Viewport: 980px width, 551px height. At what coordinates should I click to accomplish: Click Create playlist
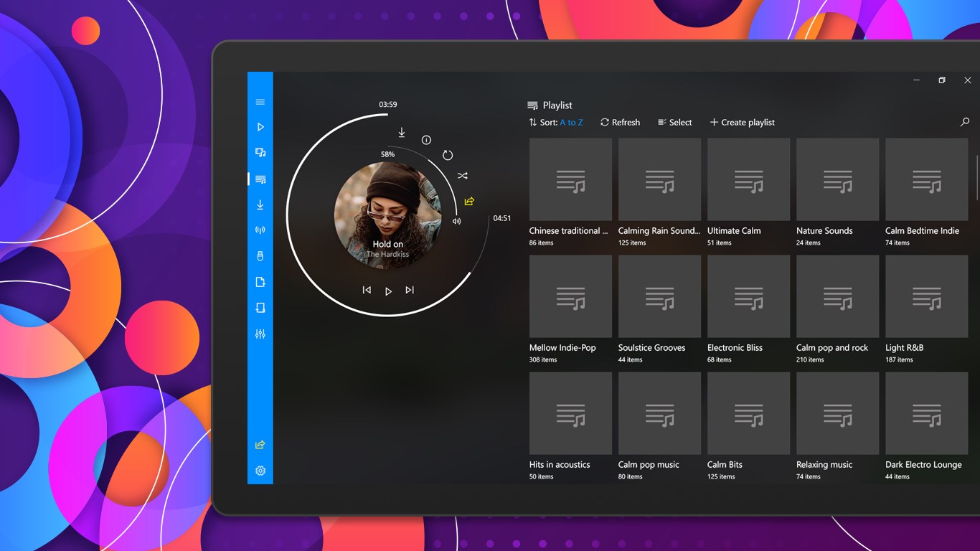(x=743, y=123)
